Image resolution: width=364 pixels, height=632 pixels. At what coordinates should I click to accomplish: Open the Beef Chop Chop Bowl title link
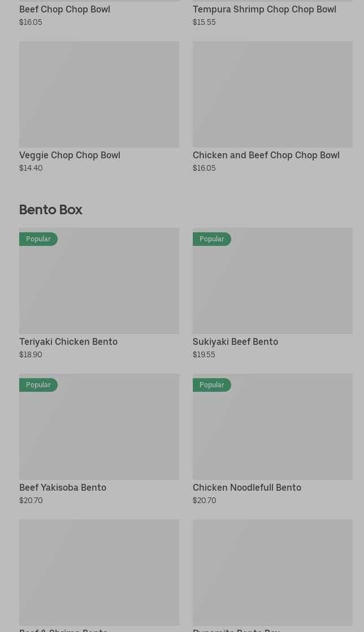[64, 9]
